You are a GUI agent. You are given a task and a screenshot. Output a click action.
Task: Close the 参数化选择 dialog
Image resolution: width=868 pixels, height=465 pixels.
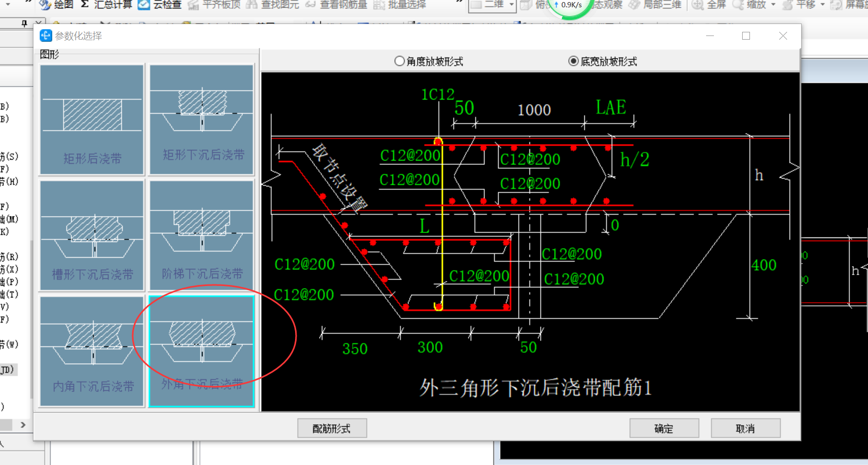point(783,35)
